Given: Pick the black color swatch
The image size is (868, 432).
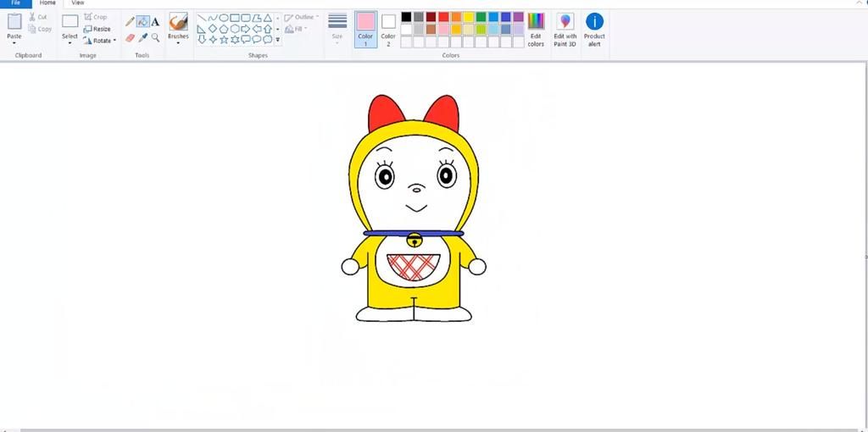Looking at the screenshot, I should 406,17.
